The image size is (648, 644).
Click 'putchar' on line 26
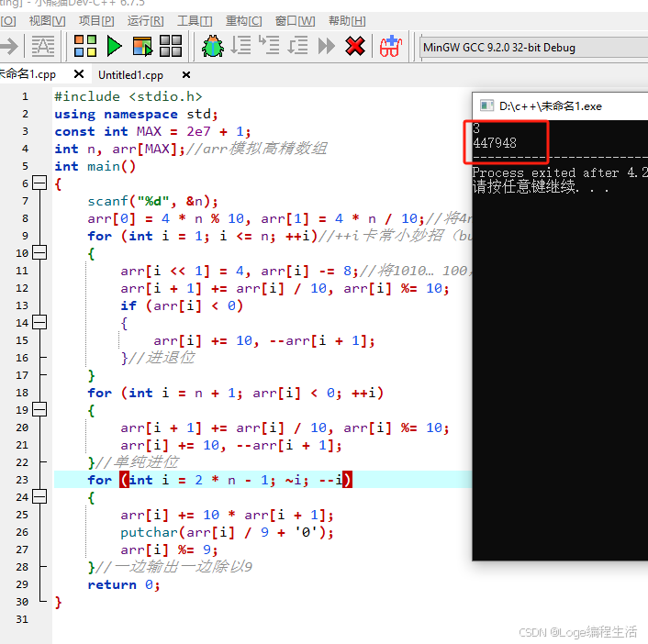click(149, 533)
